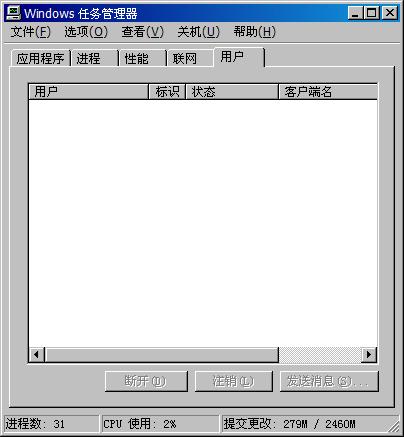Maximize the Task Manager window

(x=372, y=13)
